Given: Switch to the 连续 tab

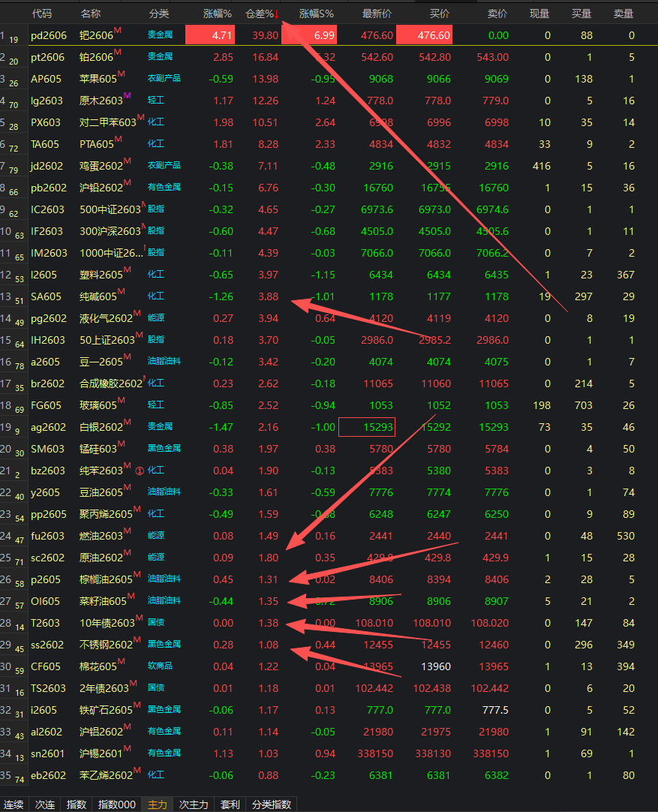Looking at the screenshot, I should tap(14, 804).
